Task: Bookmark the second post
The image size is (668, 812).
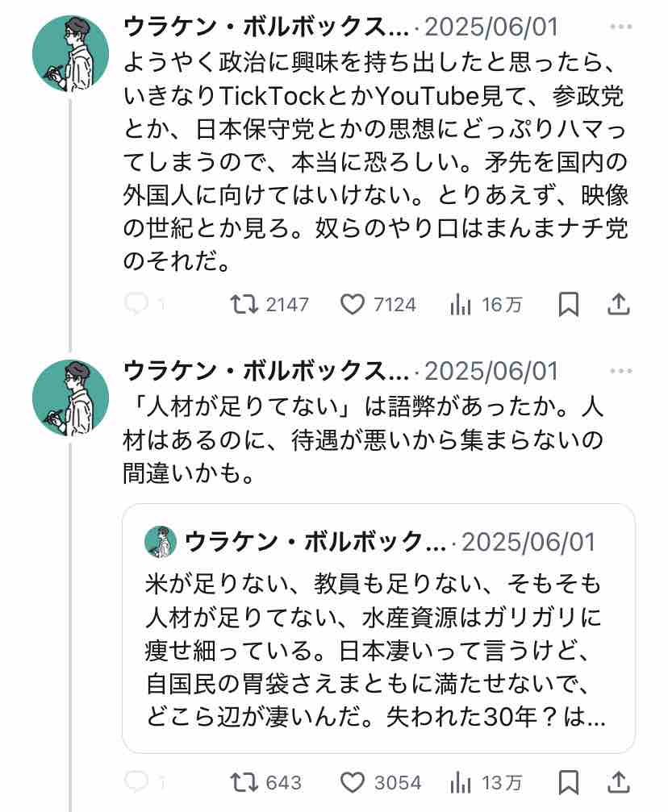Action: [569, 782]
